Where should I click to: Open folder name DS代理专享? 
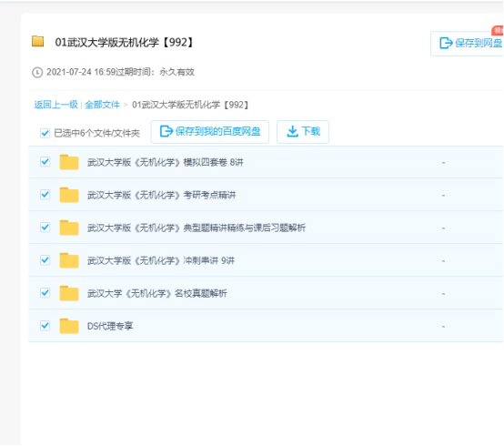(x=110, y=327)
